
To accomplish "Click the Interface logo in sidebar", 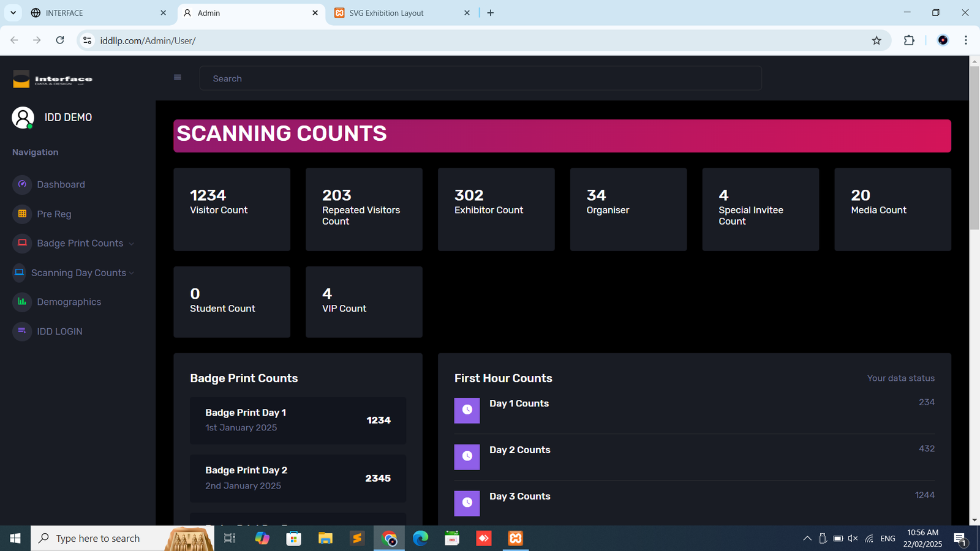I will [x=53, y=79].
